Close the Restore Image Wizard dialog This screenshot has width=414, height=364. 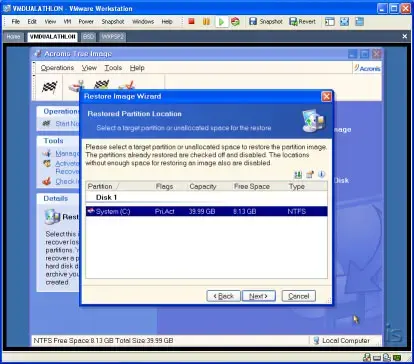(326, 97)
